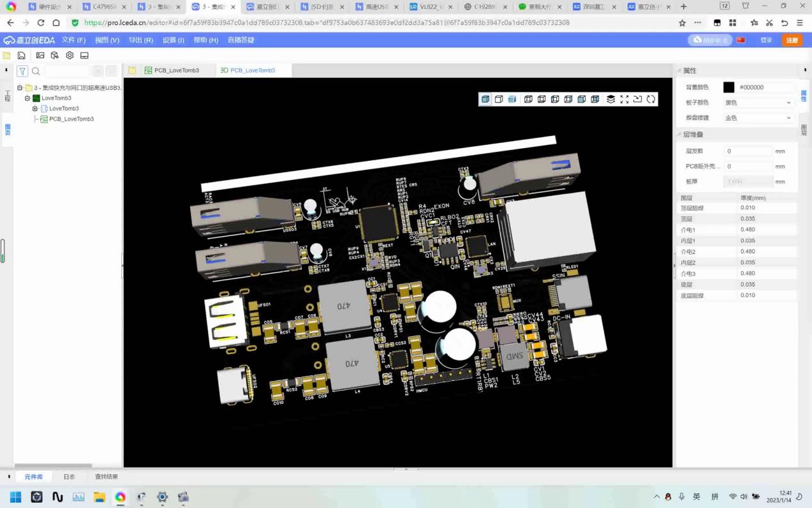Click the 登录 link
This screenshot has width=812, height=508.
pyautogui.click(x=766, y=40)
